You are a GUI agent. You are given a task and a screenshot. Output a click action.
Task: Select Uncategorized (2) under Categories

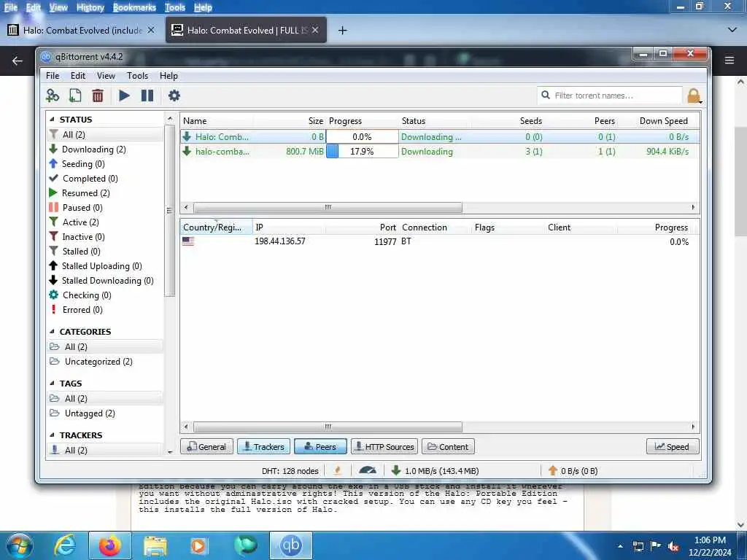pos(105,362)
